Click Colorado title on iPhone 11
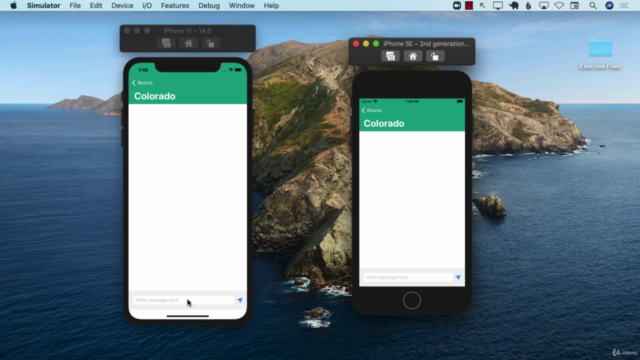 [x=155, y=96]
